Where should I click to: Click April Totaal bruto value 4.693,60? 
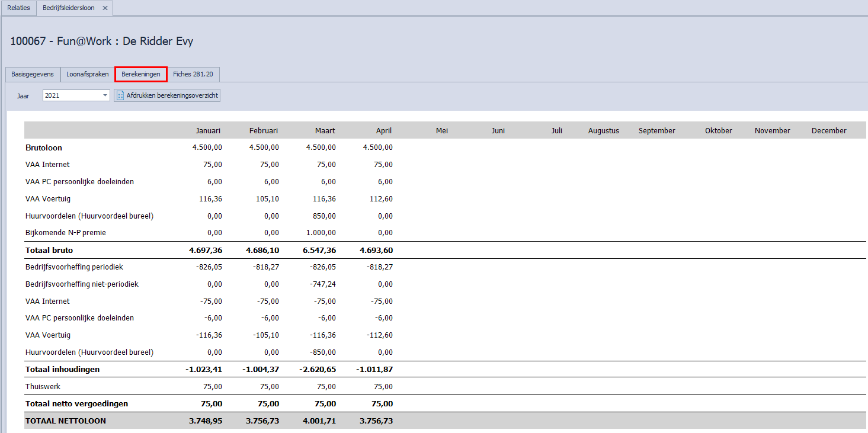click(377, 251)
